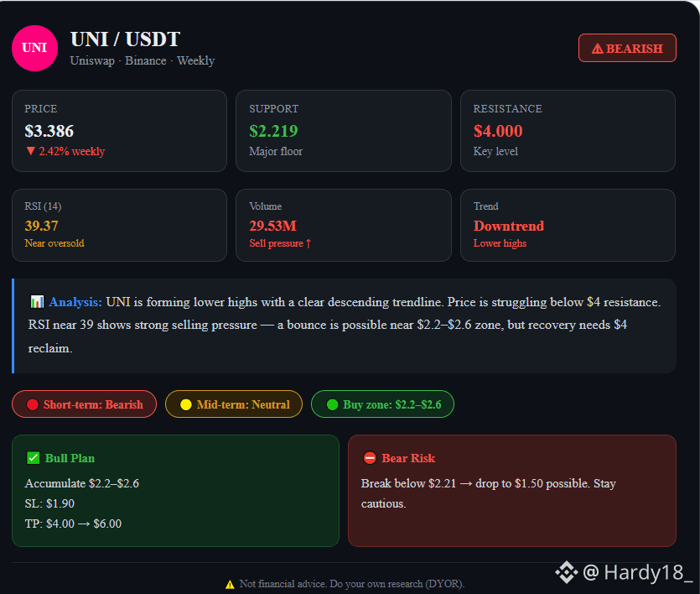Click the red no-entry icon beside Bear Risk
This screenshot has height=594, width=700.
pyautogui.click(x=370, y=458)
